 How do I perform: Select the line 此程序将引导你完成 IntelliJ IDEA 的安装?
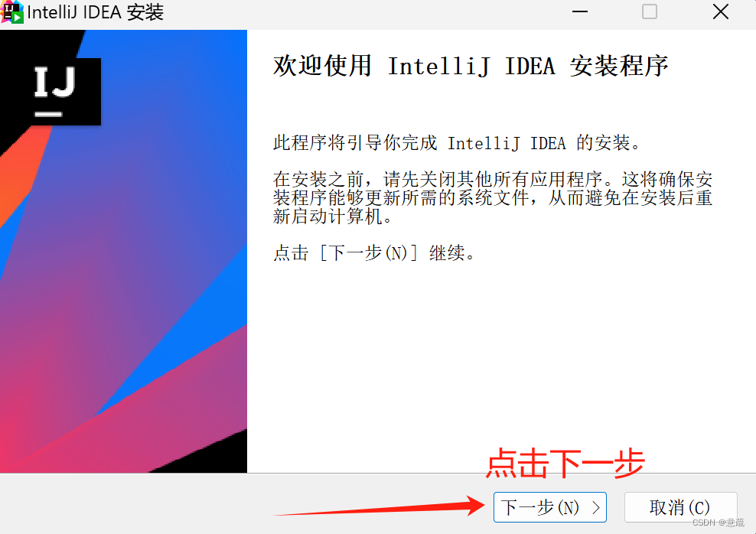tap(457, 142)
